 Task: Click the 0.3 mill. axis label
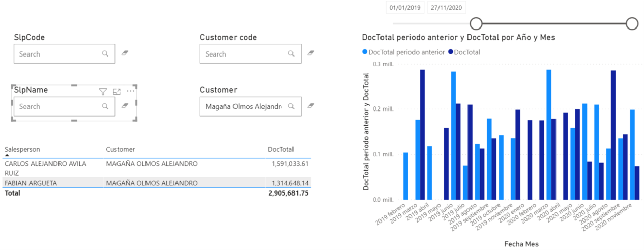(384, 64)
